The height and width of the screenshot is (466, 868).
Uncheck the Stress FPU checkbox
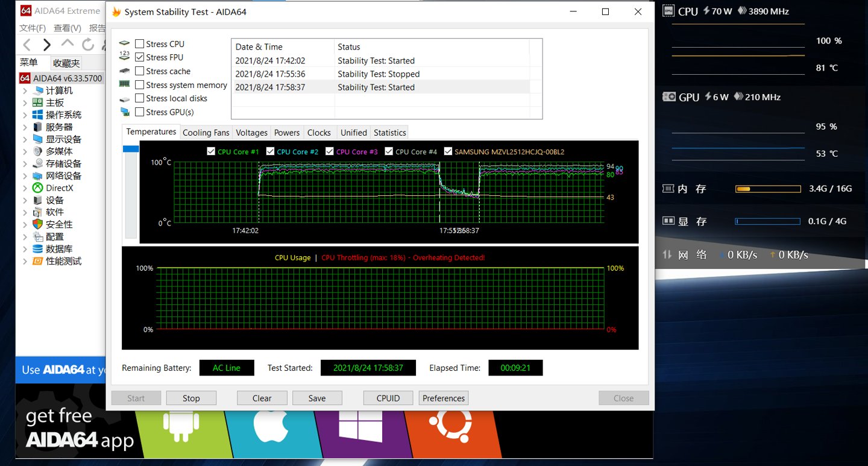click(139, 57)
